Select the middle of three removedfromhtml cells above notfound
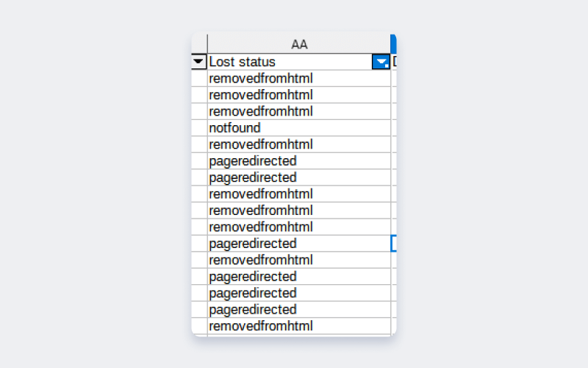588x368 pixels. click(299, 95)
